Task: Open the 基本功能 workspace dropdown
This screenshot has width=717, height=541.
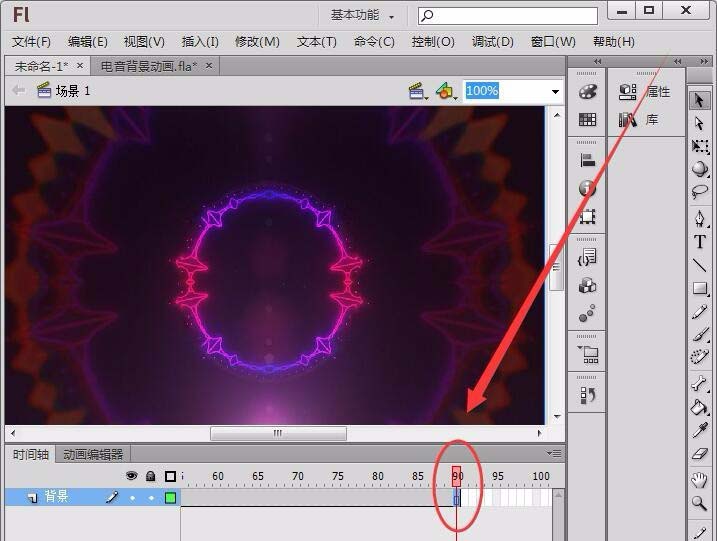Action: (x=362, y=16)
